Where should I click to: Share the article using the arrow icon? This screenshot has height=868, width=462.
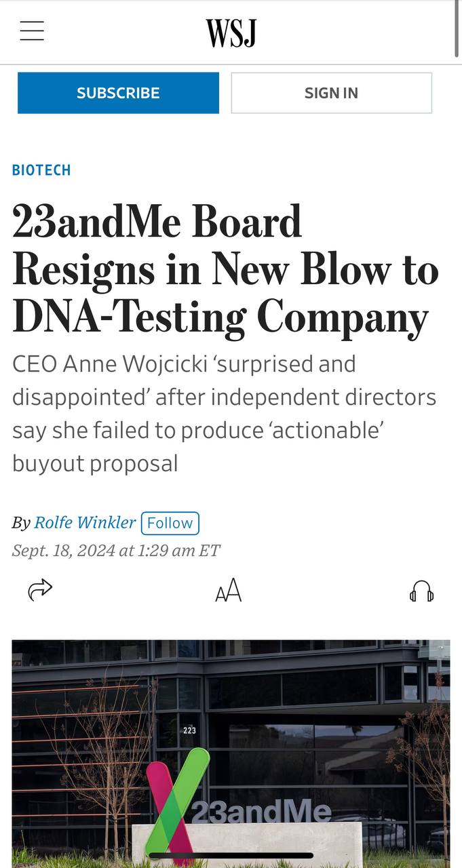point(40,590)
